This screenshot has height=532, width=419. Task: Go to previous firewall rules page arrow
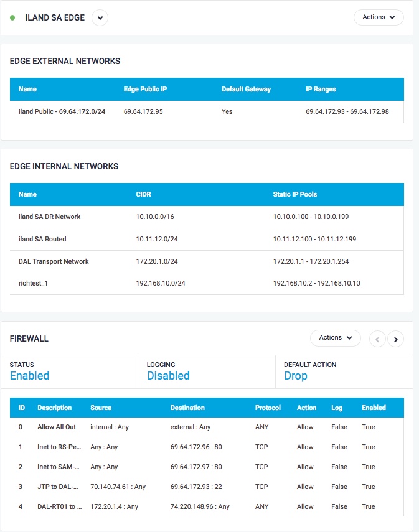(377, 339)
